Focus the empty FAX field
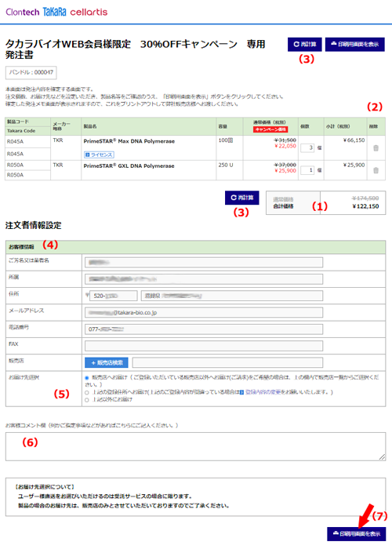This screenshot has width=392, height=549. pyautogui.click(x=204, y=346)
